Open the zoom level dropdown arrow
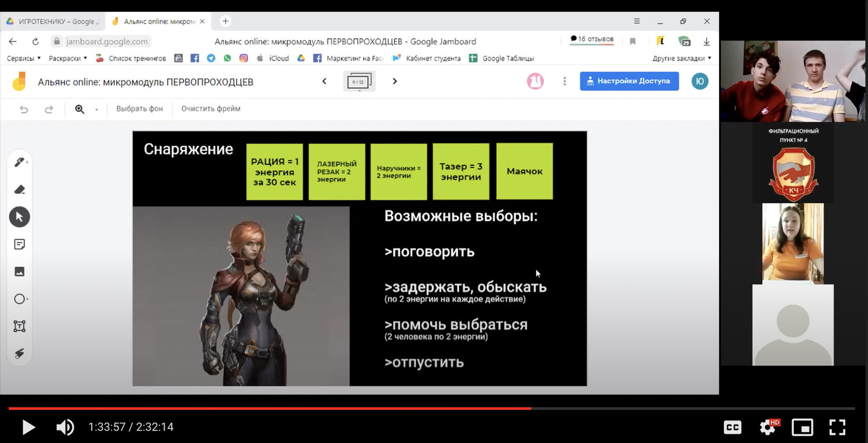Screen dimensions: 868x443 point(96,109)
